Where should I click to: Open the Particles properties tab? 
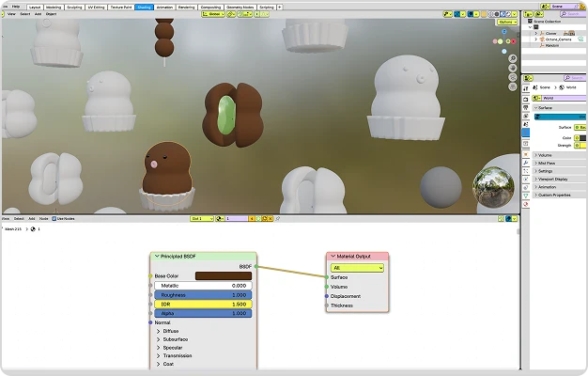point(526,171)
